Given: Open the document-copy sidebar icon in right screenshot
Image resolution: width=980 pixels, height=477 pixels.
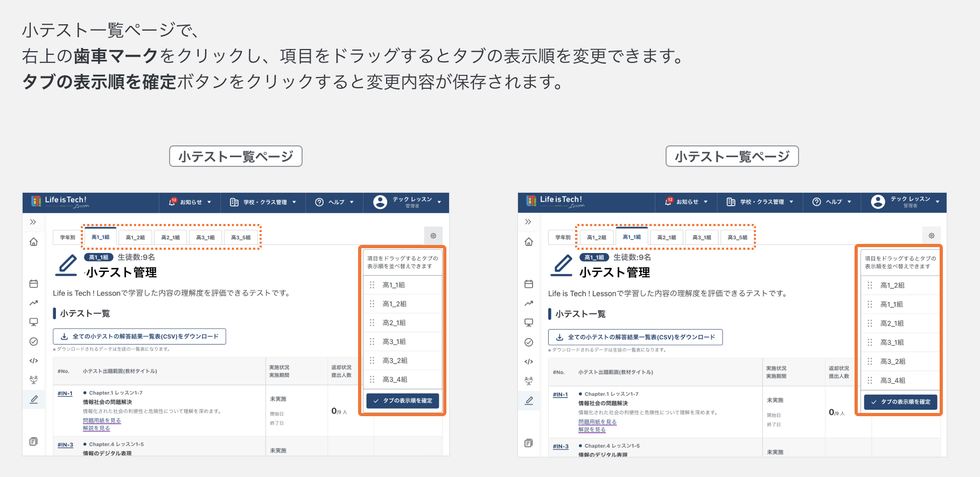Looking at the screenshot, I should (x=529, y=443).
